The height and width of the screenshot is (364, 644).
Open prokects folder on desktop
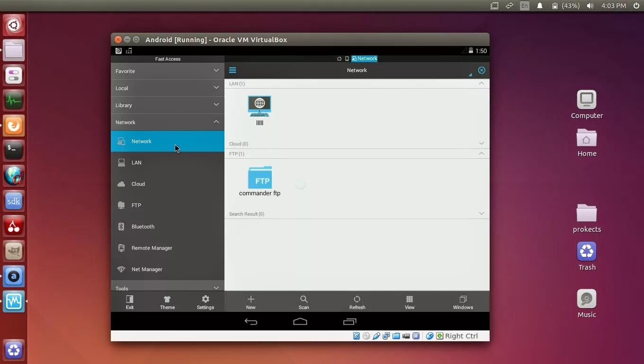point(587,218)
